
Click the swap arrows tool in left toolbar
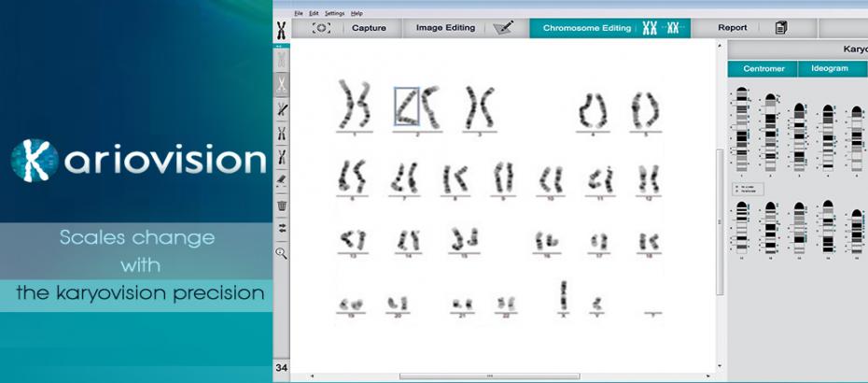[281, 228]
